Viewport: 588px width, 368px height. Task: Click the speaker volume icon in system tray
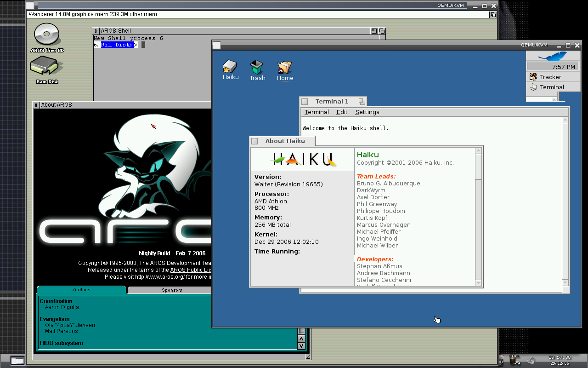[x=531, y=361]
